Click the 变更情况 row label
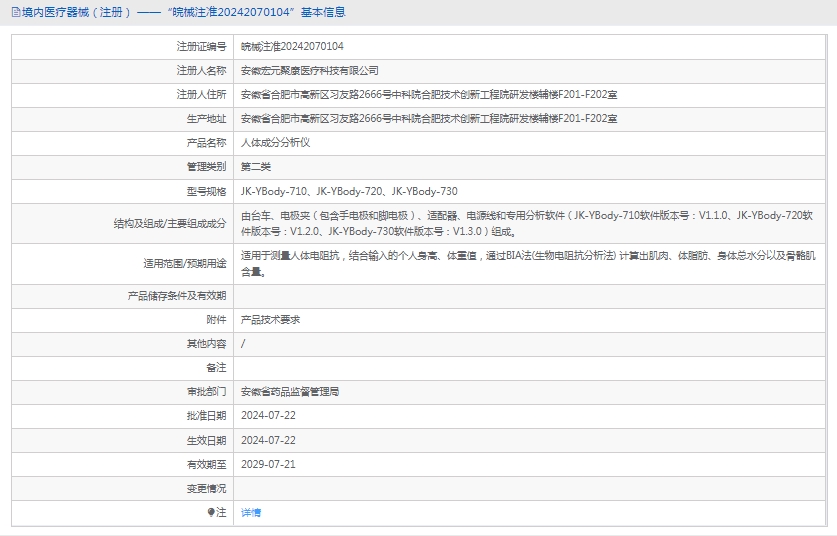 206,488
